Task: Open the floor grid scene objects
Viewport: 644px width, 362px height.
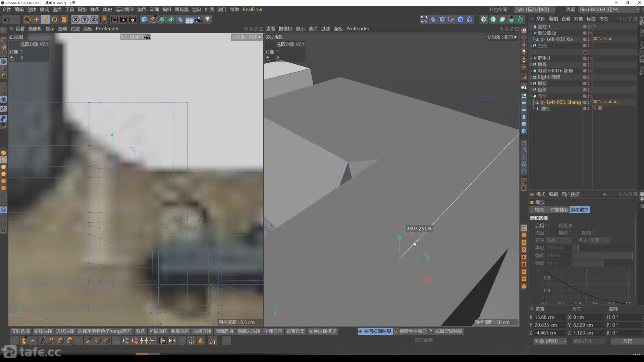Action: 190,19
